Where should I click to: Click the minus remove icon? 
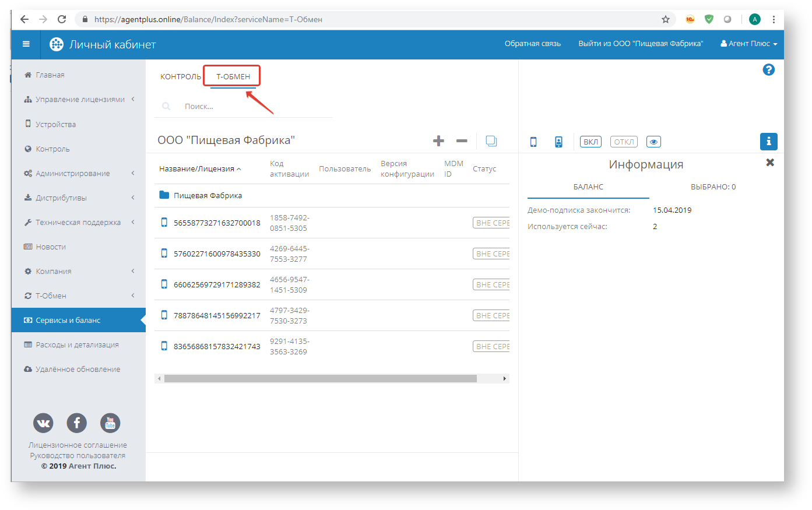point(462,140)
